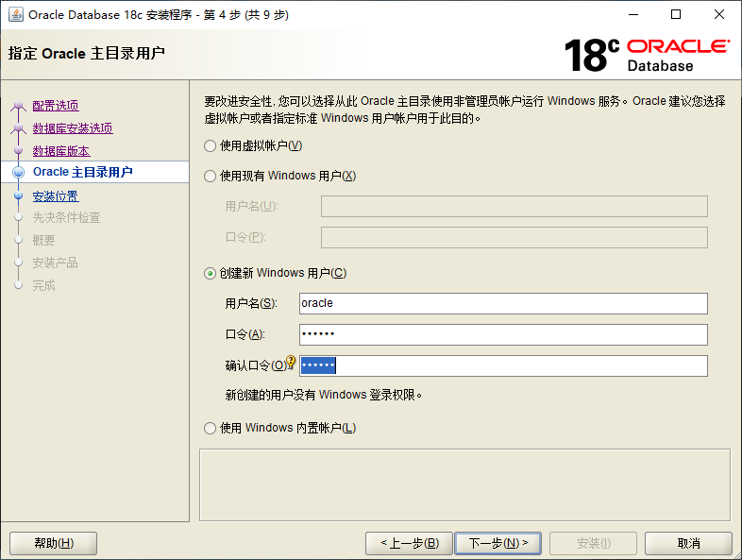Click the new user 用户名(S) field containing oracle
742x560 pixels.
tap(503, 303)
